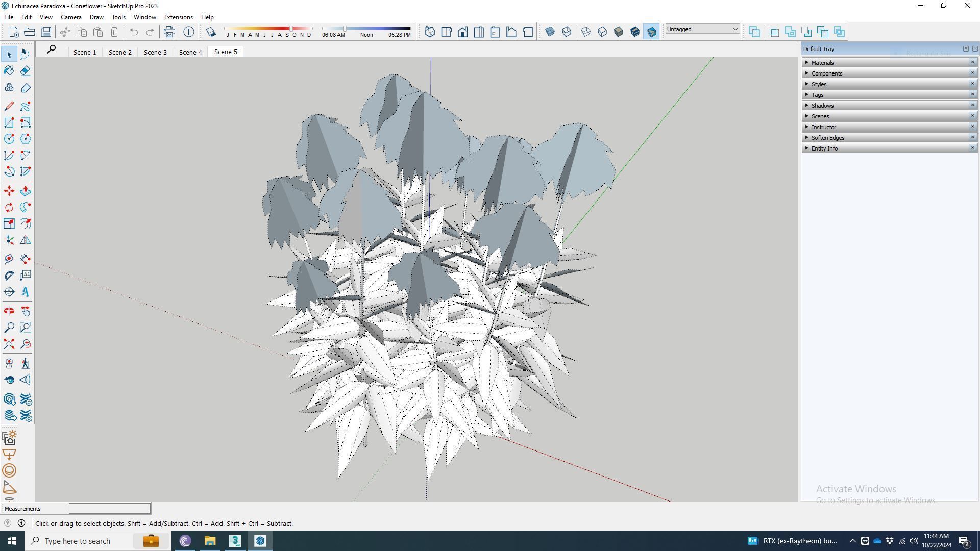980x551 pixels.
Task: Click the Zoom Extents tool
Action: tap(9, 344)
